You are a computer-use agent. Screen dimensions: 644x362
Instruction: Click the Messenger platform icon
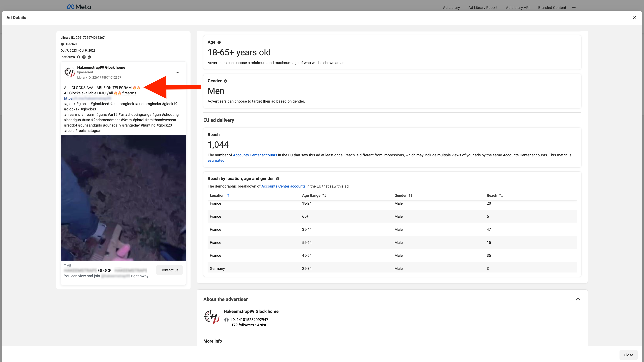tap(89, 57)
